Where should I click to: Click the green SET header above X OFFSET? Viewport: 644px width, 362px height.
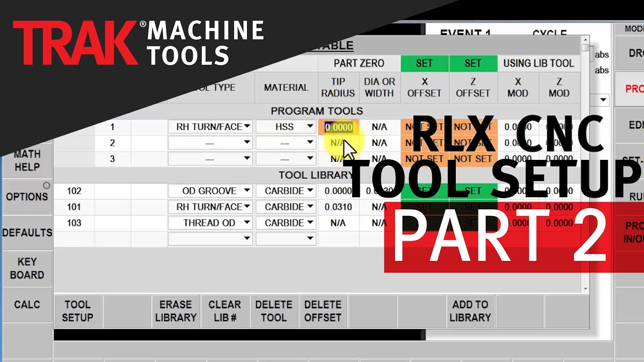[424, 63]
